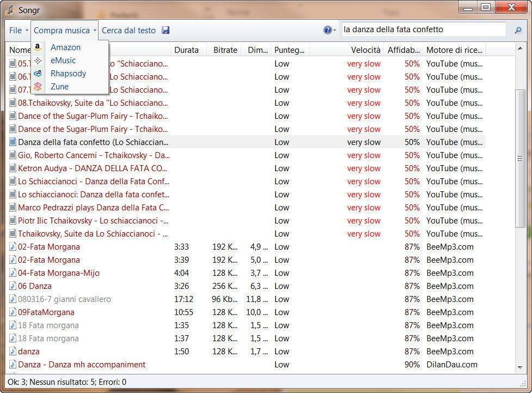Select Piotr Ilic Tchaikovsky - Lo schiaccianoci row
This screenshot has width=532, height=393.
[247, 220]
